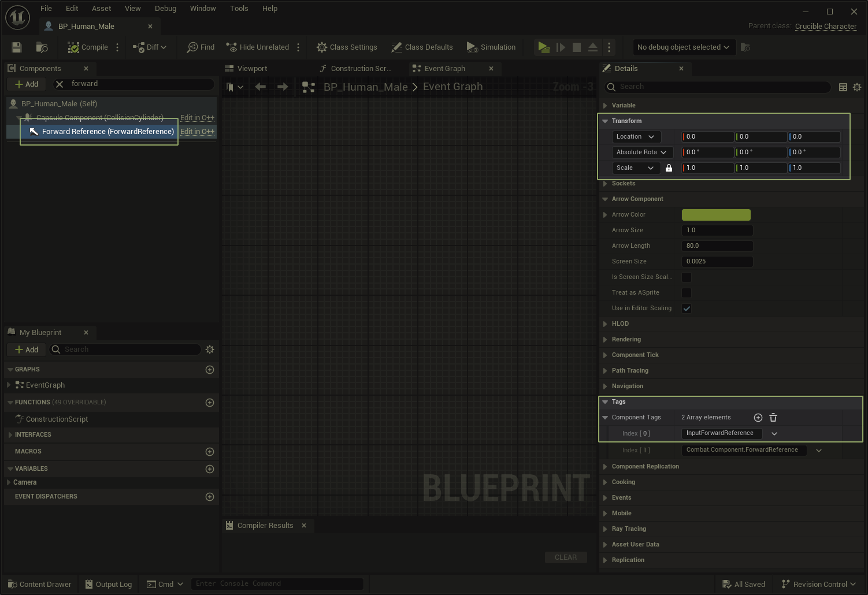Open the Arrow Color swatch picker
The width and height of the screenshot is (868, 595).
pyautogui.click(x=716, y=215)
